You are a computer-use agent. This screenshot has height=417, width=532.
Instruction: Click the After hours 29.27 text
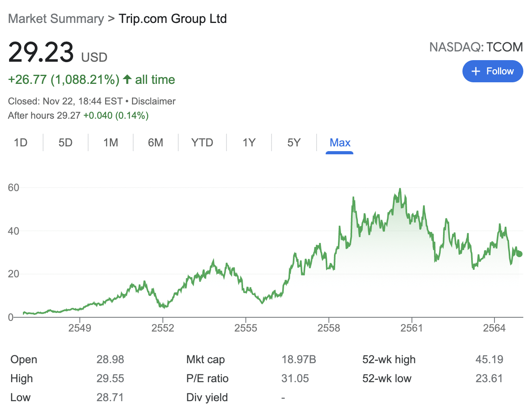pos(44,116)
